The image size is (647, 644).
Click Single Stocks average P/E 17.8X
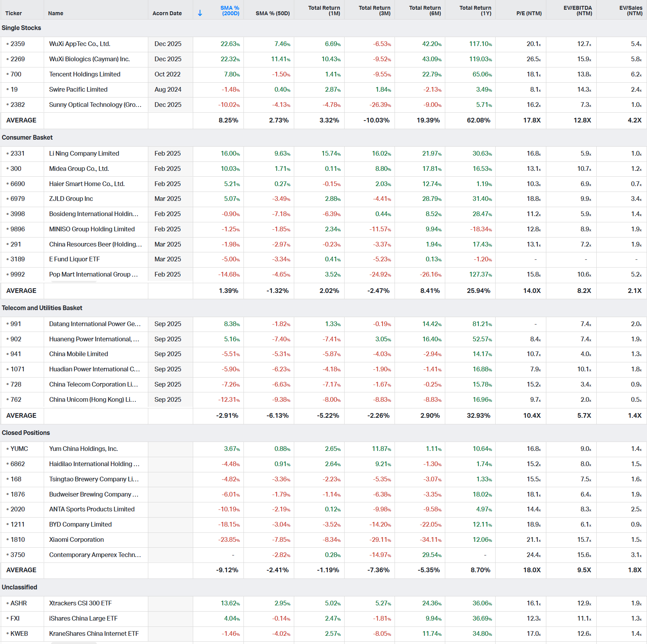[532, 121]
